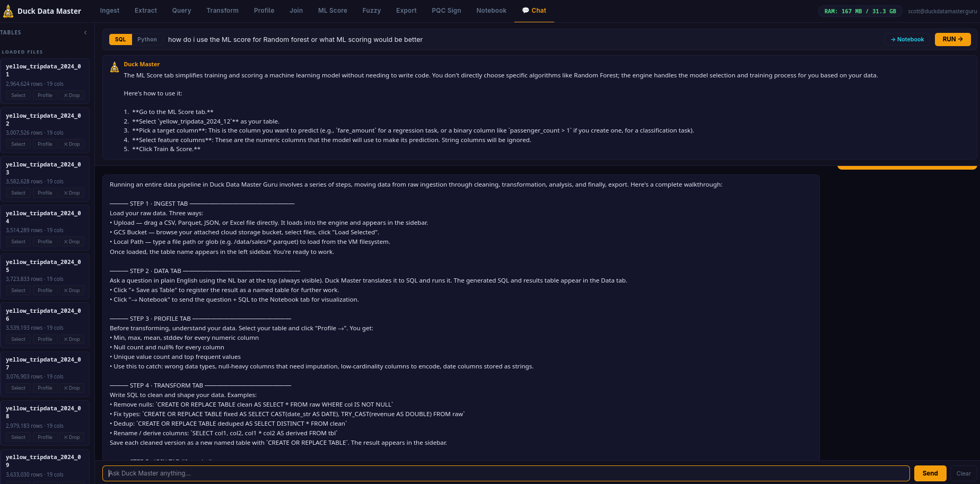
Task: Click the natural language query input bar
Action: (x=522, y=40)
